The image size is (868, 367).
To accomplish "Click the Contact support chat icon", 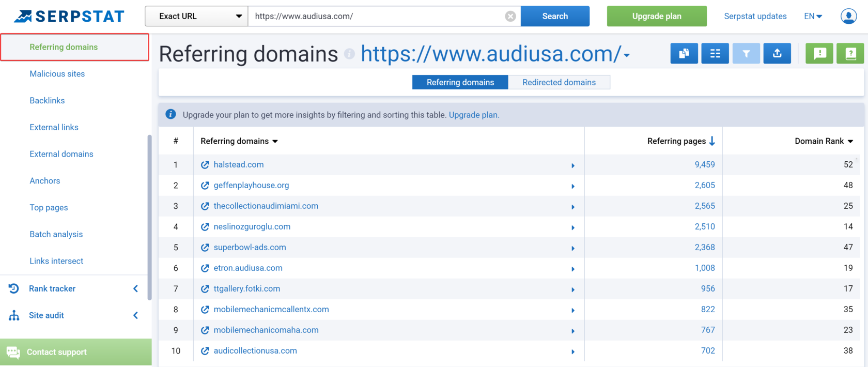I will coord(13,353).
